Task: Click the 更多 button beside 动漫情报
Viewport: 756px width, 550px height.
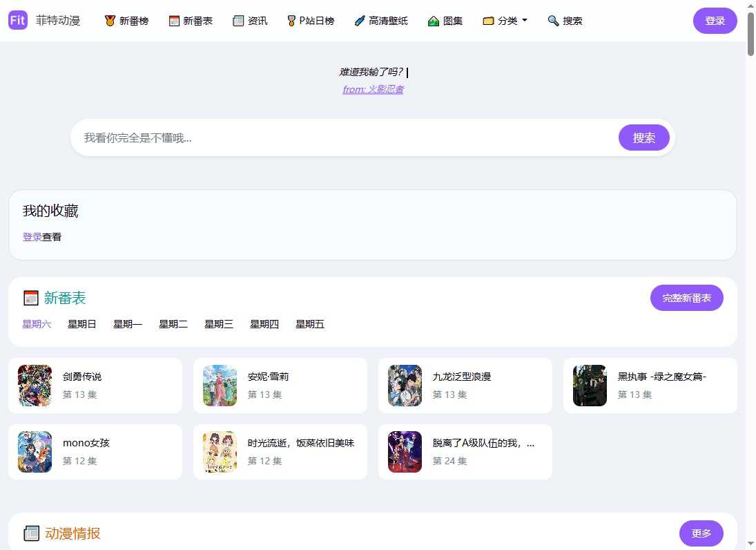Action: [x=701, y=533]
